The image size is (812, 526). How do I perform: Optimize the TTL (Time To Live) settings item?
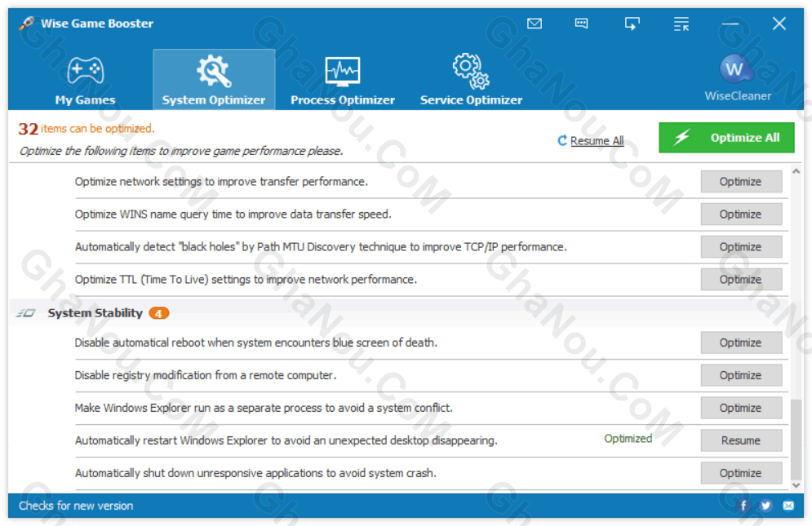(741, 280)
